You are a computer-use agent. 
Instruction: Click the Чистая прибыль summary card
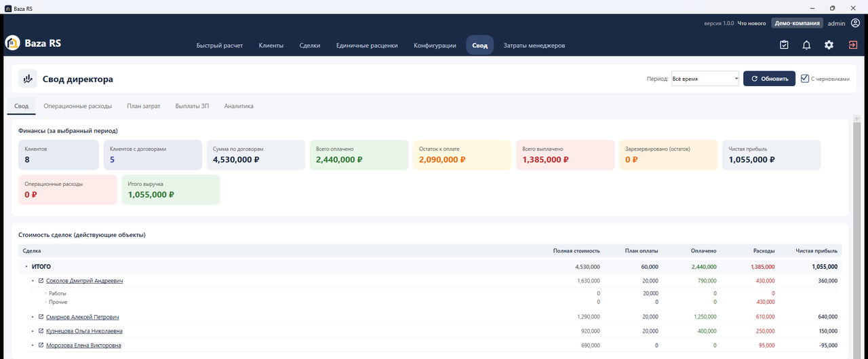click(x=771, y=155)
